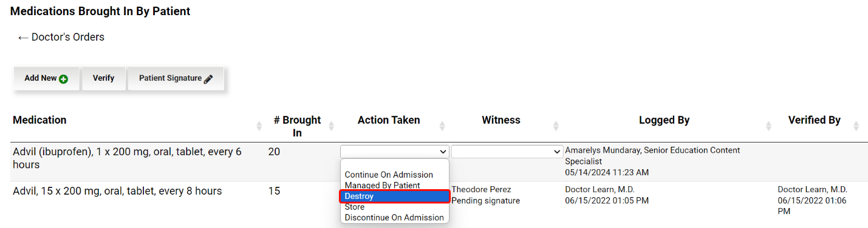Select the blank option in action list
The width and height of the screenshot is (868, 228).
(395, 164)
